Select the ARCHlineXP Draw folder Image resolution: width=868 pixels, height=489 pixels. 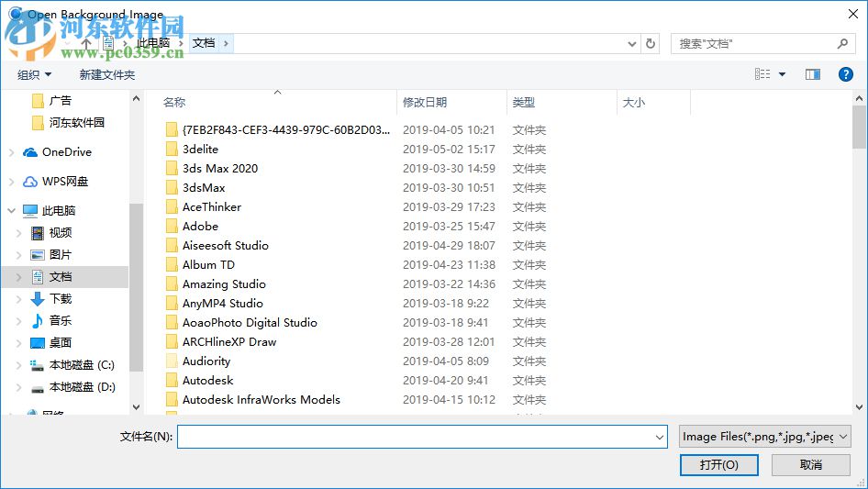click(x=229, y=341)
